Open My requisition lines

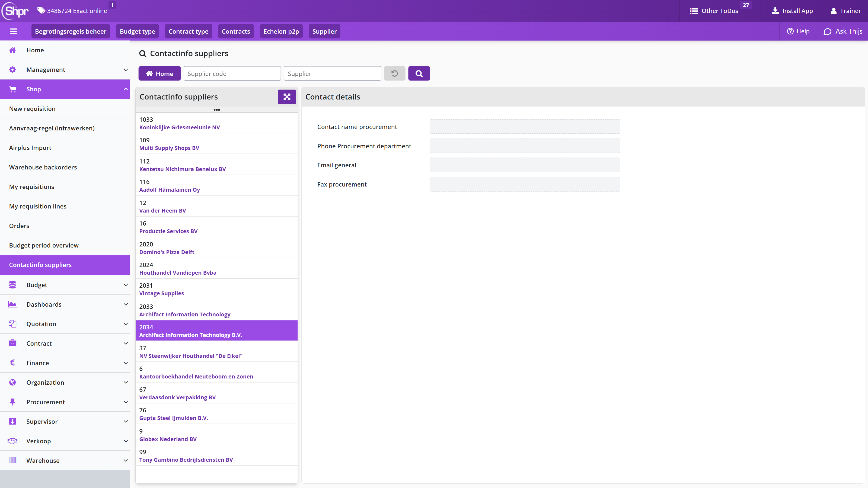coord(65,206)
